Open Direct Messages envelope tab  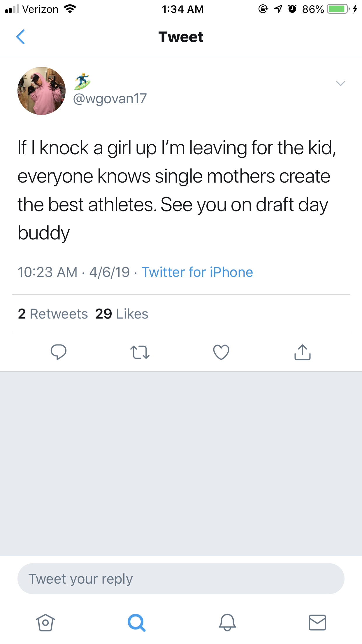click(x=317, y=622)
